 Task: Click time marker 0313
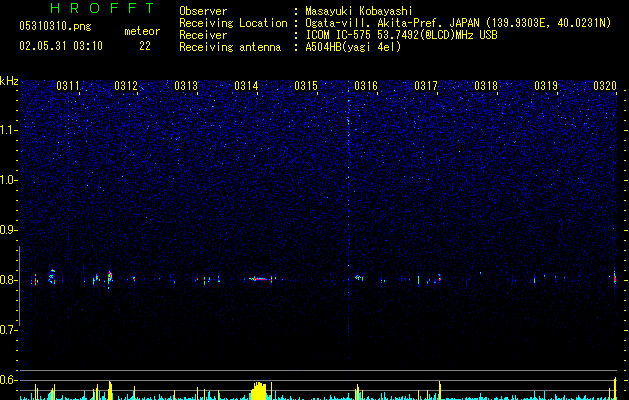pyautogui.click(x=186, y=85)
